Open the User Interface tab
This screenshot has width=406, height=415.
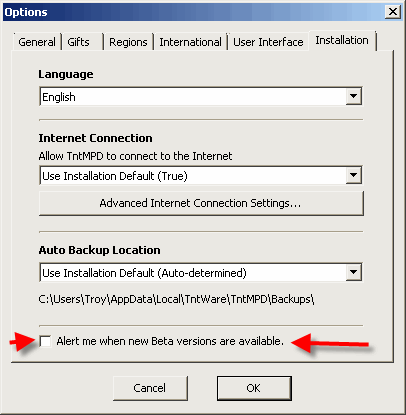(268, 42)
